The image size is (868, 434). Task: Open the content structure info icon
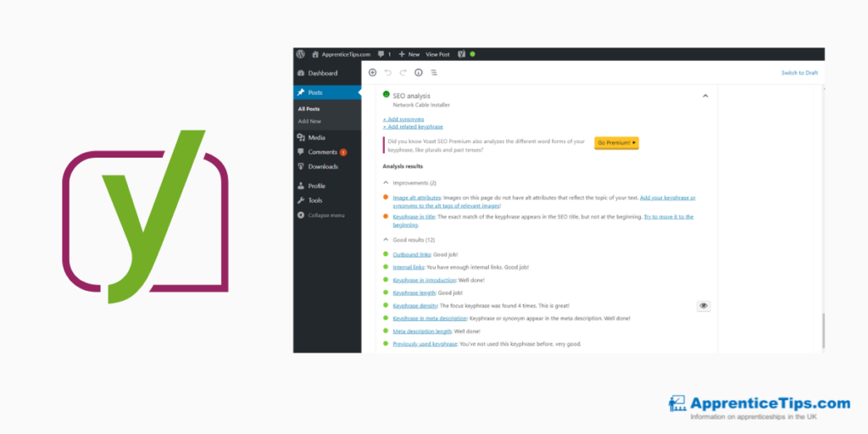click(x=419, y=73)
